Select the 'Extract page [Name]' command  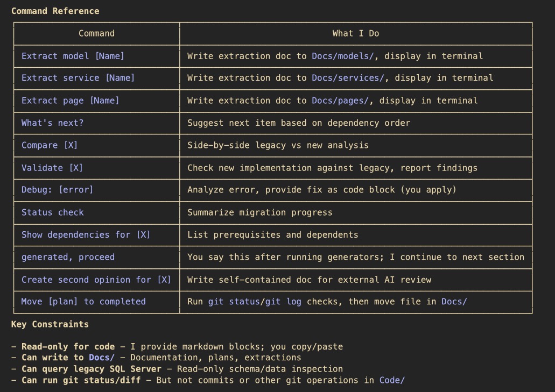click(70, 101)
